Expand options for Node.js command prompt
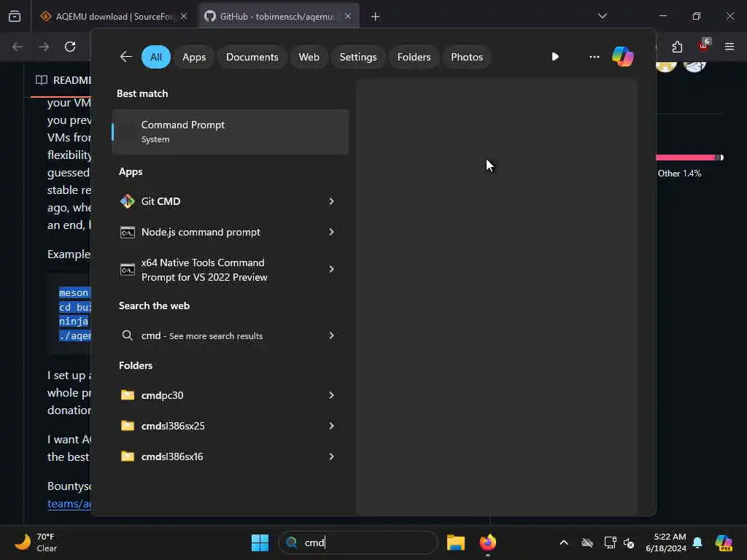 click(x=331, y=232)
